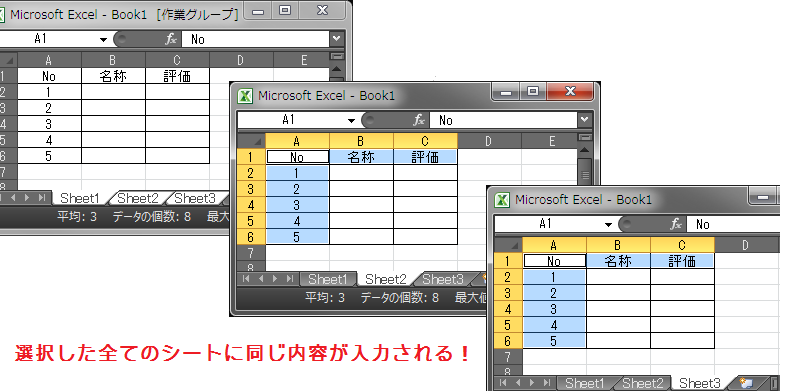
Task: Select the Sheet3 tab in the 作業グループ window
Action: tap(195, 198)
